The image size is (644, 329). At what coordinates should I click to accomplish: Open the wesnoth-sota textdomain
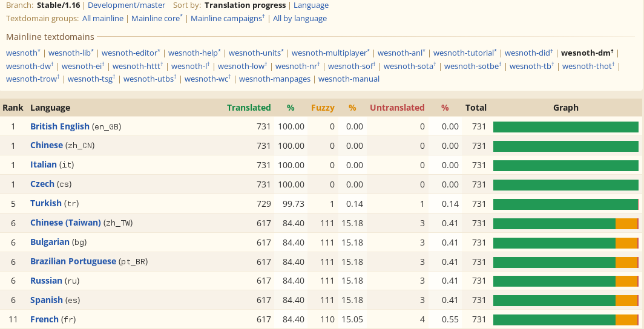pyautogui.click(x=410, y=66)
